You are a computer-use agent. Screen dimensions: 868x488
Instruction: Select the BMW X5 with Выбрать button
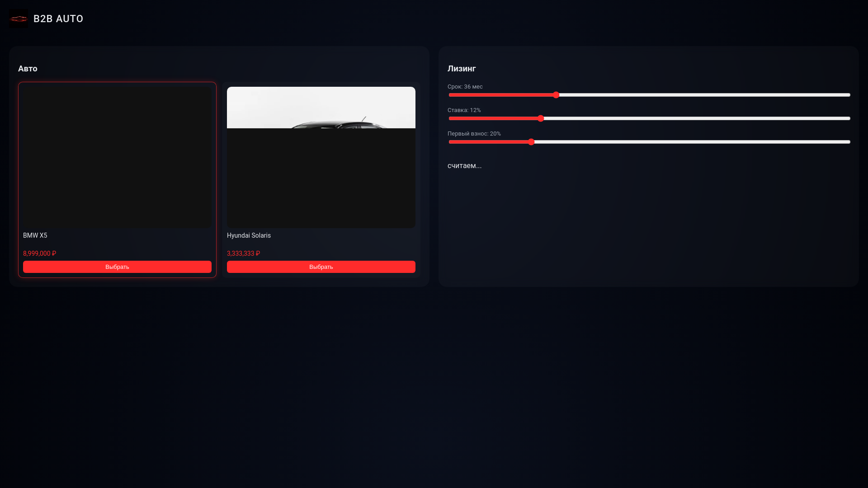click(x=117, y=267)
